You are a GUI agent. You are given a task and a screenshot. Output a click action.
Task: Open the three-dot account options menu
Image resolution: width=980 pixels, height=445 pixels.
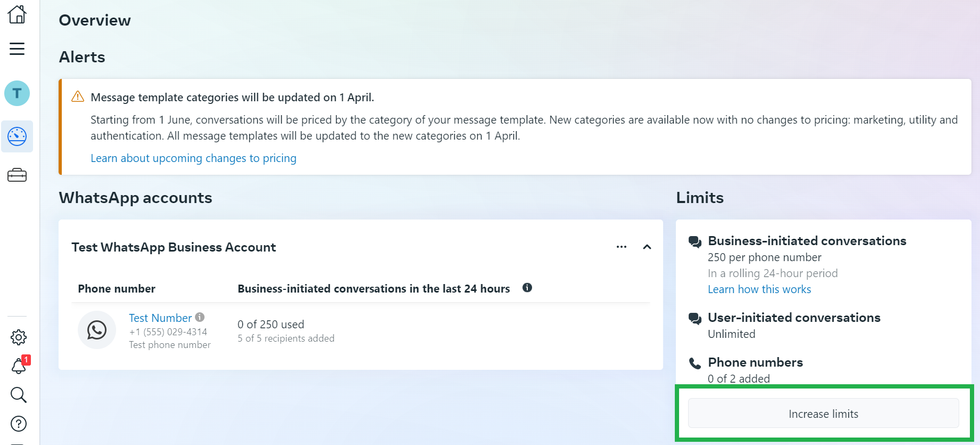pyautogui.click(x=621, y=247)
